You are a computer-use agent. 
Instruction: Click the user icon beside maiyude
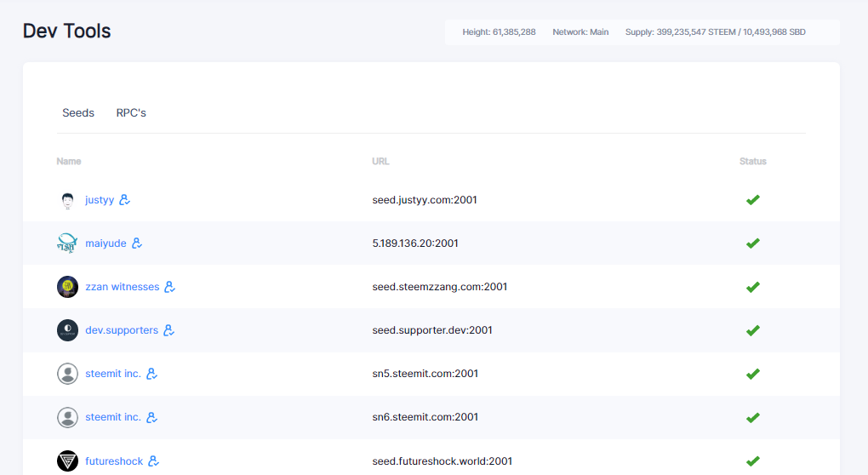coord(137,243)
